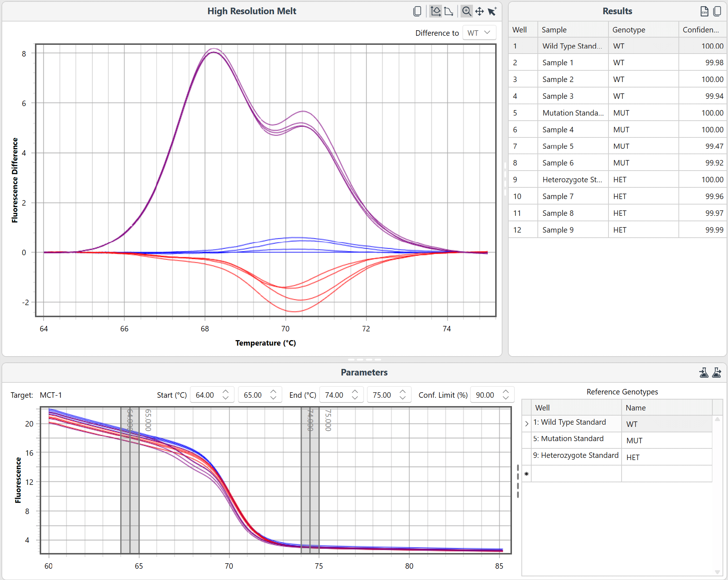Choose the pointer select tool

point(492,11)
